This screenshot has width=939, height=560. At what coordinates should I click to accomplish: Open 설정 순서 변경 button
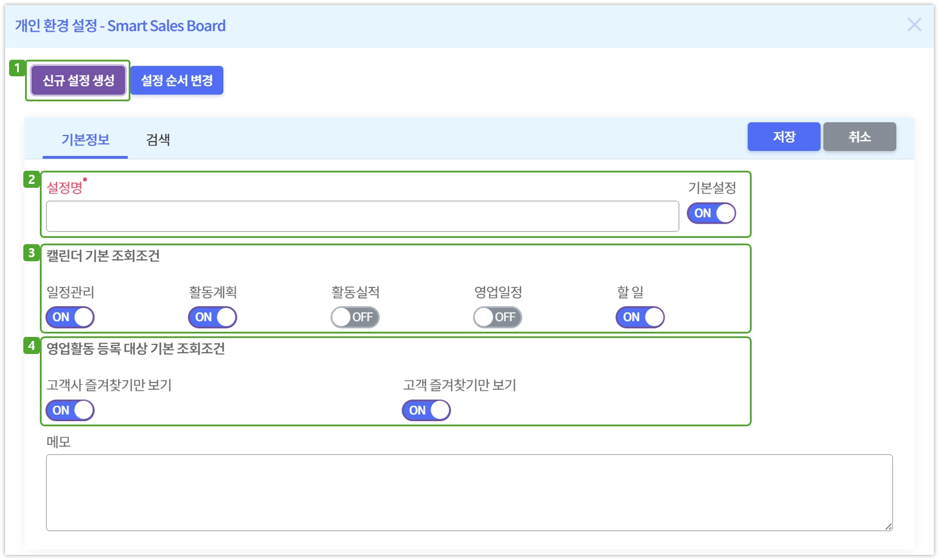coord(177,80)
